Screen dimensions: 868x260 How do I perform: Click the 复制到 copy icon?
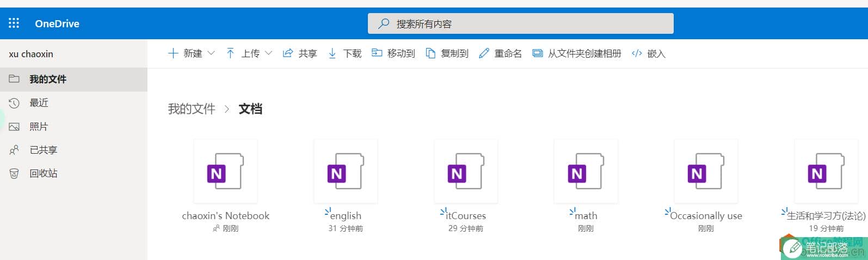click(x=430, y=53)
